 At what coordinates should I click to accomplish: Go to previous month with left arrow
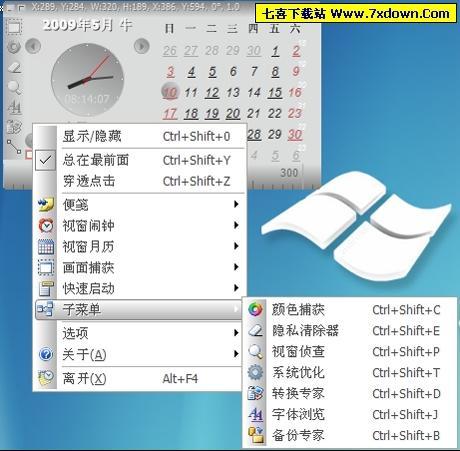[x=33, y=46]
